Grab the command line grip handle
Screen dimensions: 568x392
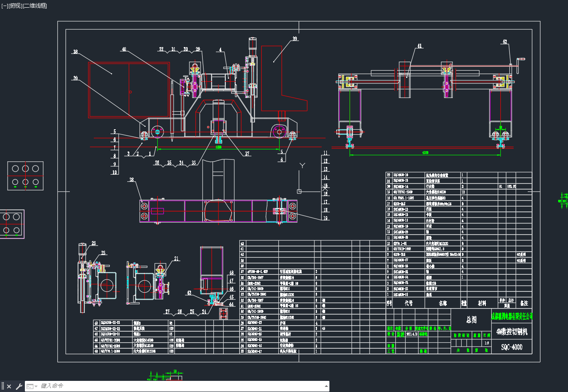[x=3, y=386]
